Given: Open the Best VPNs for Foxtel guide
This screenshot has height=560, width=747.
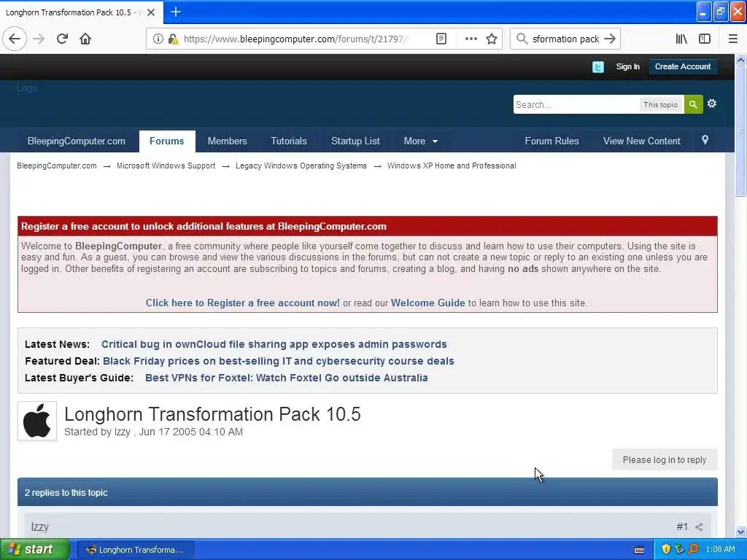Looking at the screenshot, I should (286, 378).
